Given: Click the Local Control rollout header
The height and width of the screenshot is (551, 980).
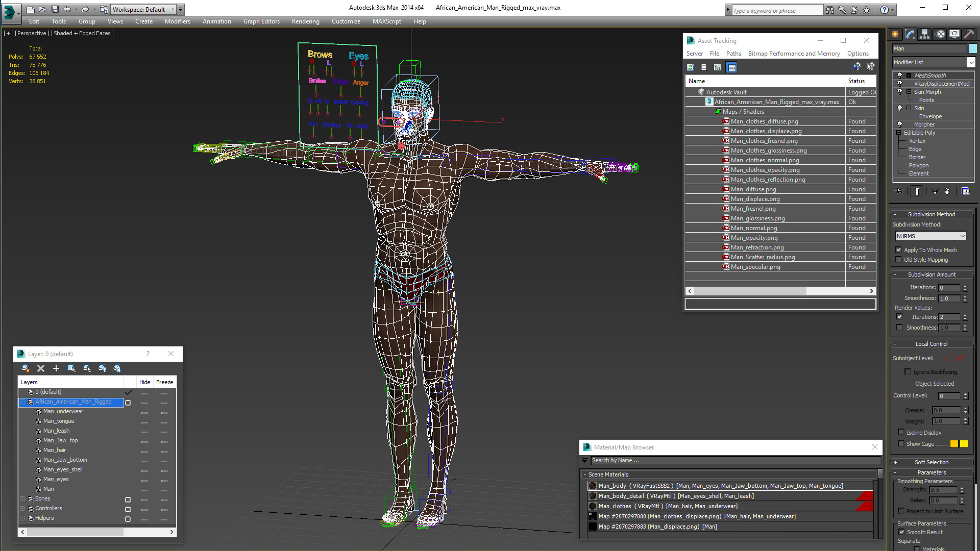Looking at the screenshot, I should pos(931,344).
